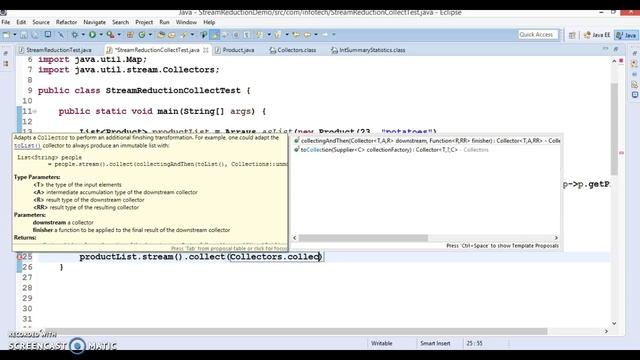This screenshot has height=360, width=640.
Task: Click the New Java Class icon
Action: [x=142, y=35]
